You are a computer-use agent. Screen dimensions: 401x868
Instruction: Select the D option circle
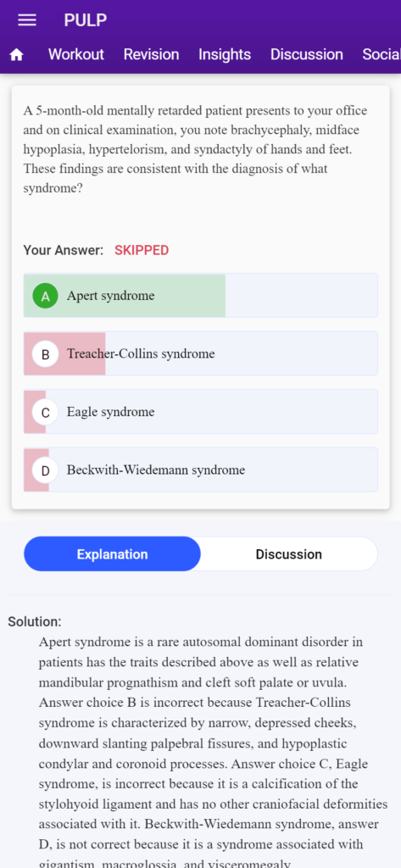pyautogui.click(x=46, y=470)
